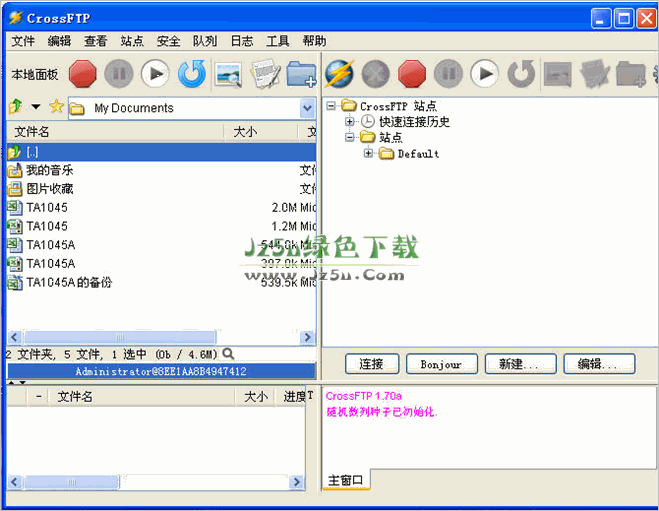The height and width of the screenshot is (511, 659).
Task: Switch to the 主窗口 log tab
Action: pyautogui.click(x=345, y=480)
